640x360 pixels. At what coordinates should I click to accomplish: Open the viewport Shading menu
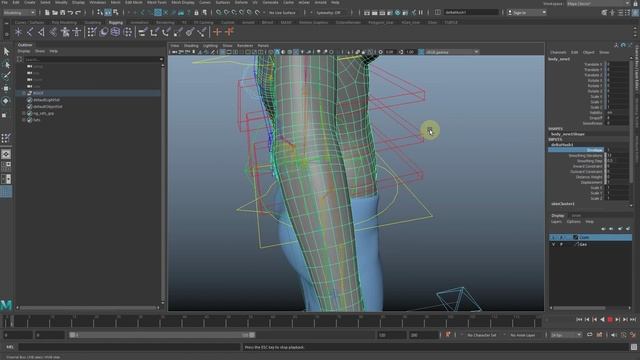pos(191,46)
